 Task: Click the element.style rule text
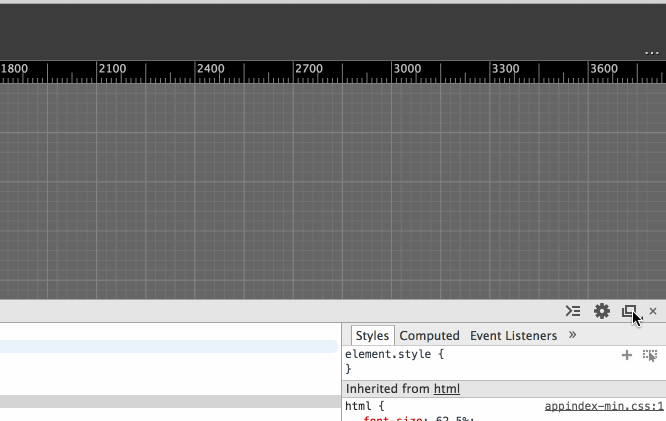394,354
